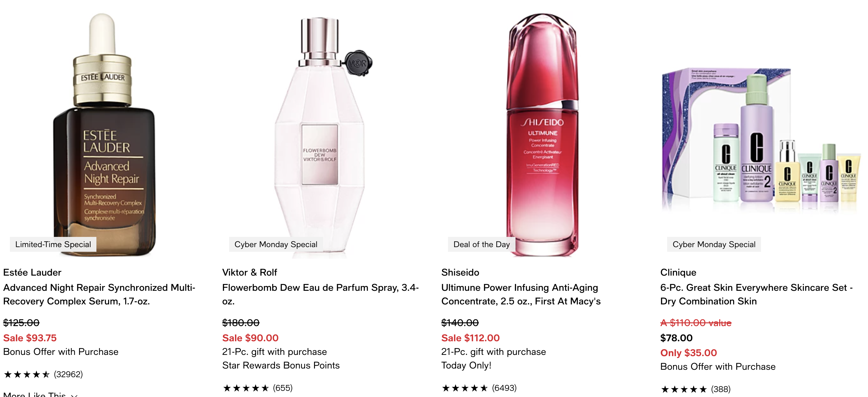Open the Clinique skincare set image
Screen dimensions: 868x397
pos(760,140)
